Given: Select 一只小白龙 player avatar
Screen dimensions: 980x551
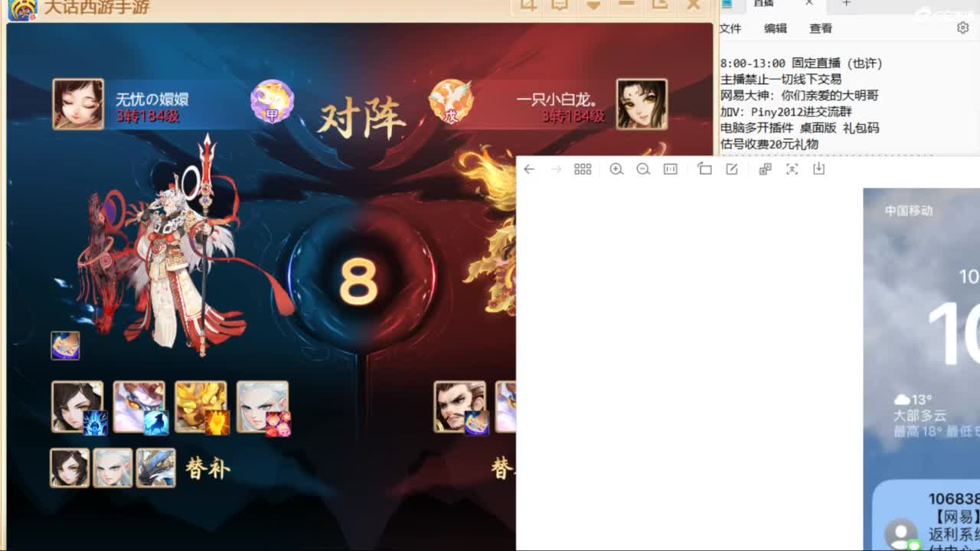Looking at the screenshot, I should pyautogui.click(x=642, y=104).
